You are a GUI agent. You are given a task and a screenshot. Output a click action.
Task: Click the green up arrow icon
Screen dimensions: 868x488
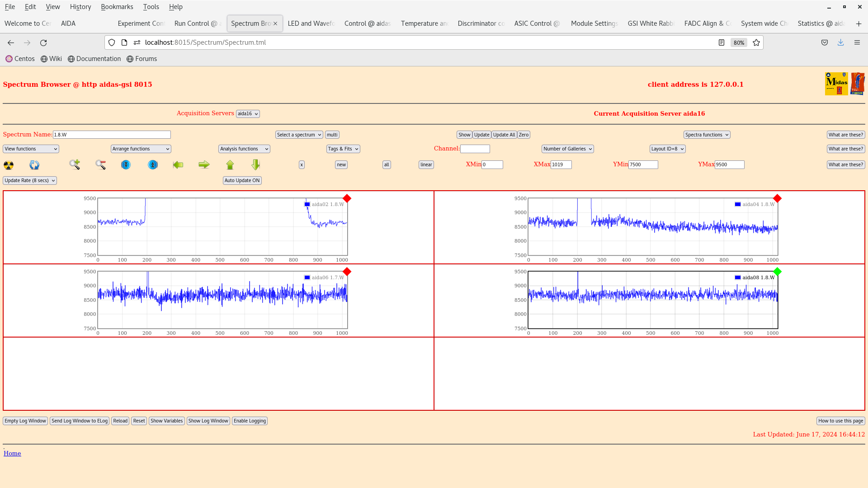click(230, 165)
